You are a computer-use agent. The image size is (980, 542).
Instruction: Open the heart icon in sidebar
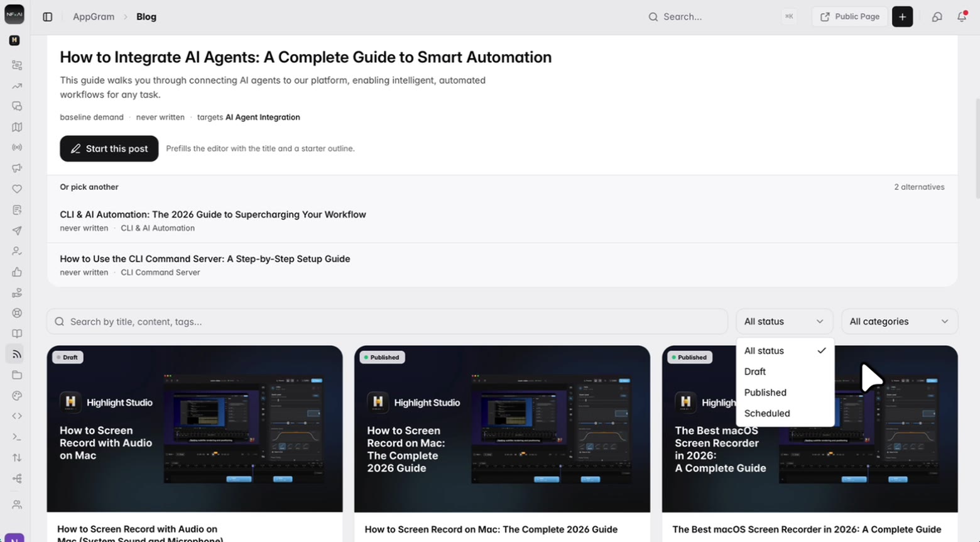(17, 189)
